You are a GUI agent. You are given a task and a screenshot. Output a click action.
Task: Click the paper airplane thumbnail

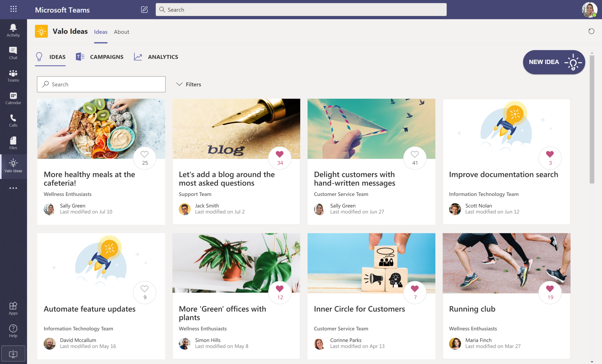click(x=371, y=129)
